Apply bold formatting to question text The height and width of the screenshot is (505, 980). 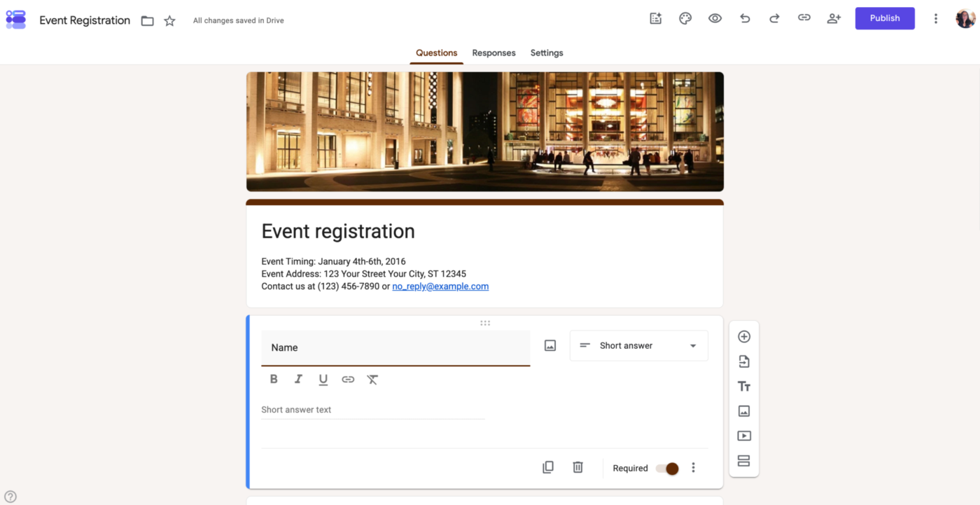coord(274,379)
